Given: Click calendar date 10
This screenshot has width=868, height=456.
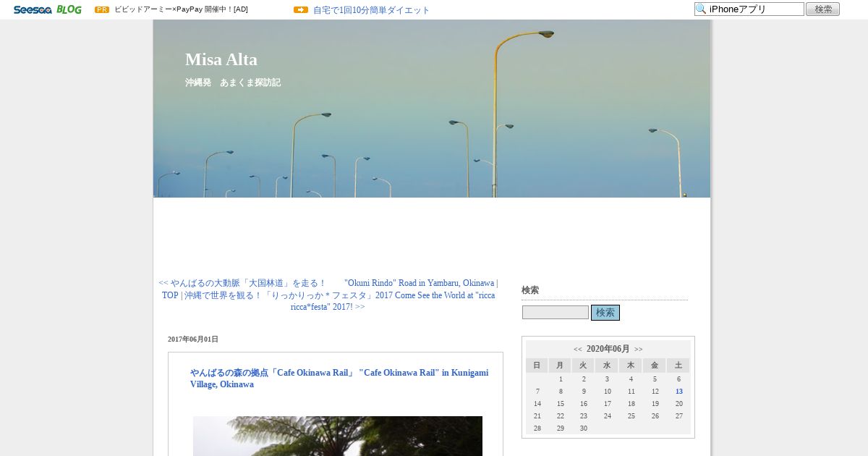Looking at the screenshot, I should pos(608,392).
